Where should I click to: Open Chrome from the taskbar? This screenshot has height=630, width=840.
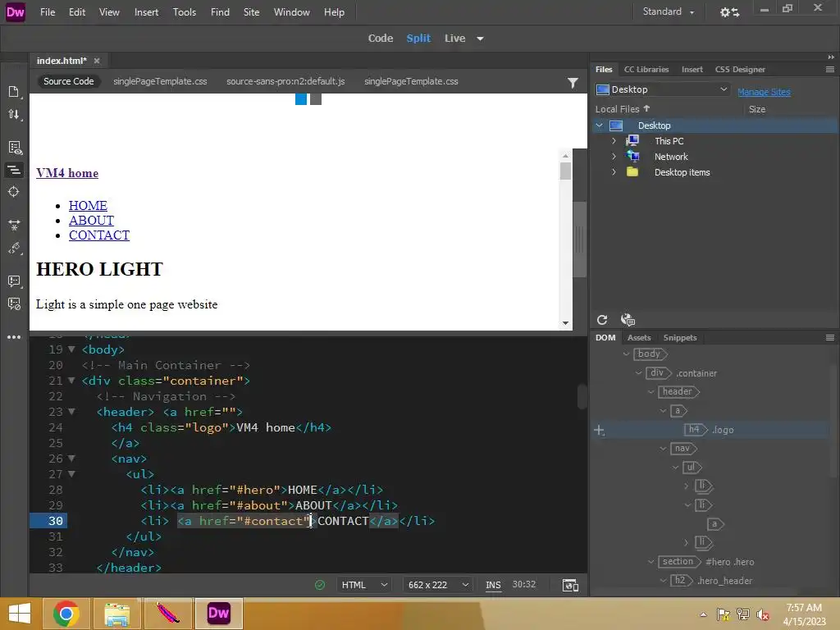(66, 614)
